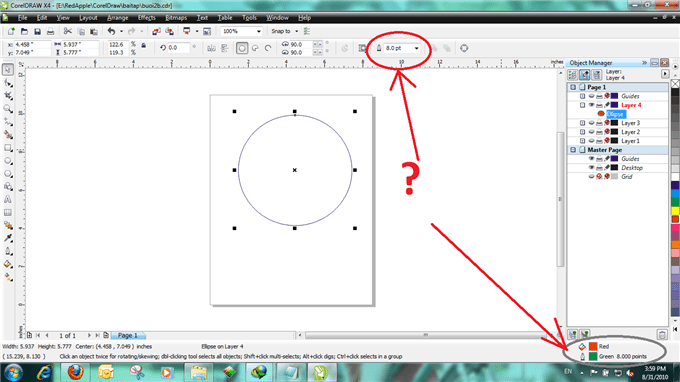This screenshot has height=382, width=680.
Task: Select the Table tool in toolbox
Action: tap(8, 212)
